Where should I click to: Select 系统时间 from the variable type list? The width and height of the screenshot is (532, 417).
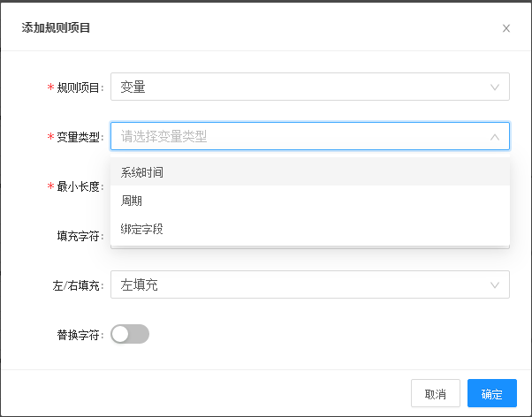point(142,172)
